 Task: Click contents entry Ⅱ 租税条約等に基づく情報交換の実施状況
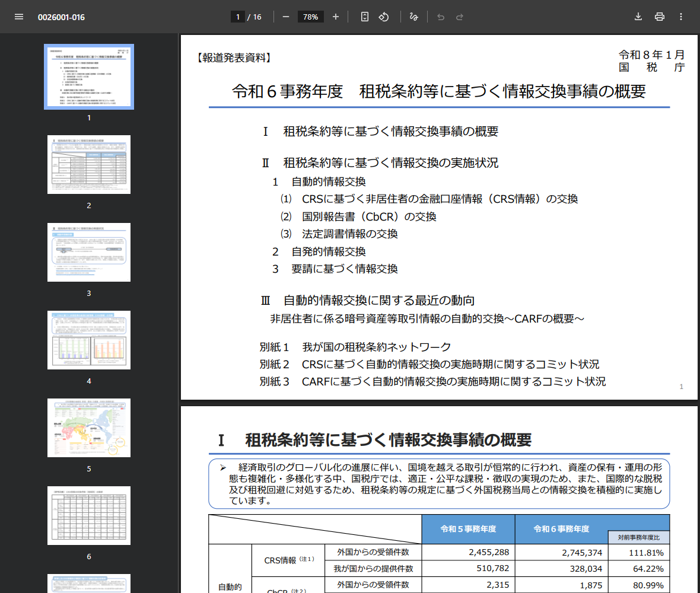click(380, 163)
